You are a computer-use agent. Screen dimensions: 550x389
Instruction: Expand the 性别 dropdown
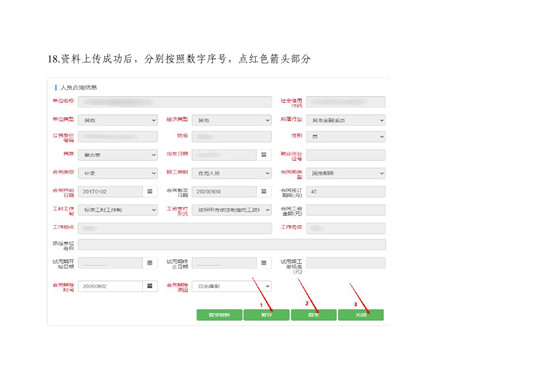pos(346,137)
